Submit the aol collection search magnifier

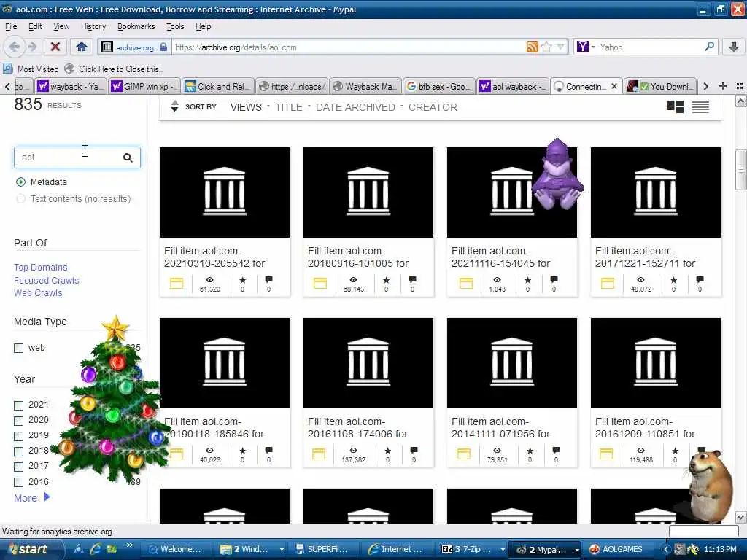(x=128, y=157)
